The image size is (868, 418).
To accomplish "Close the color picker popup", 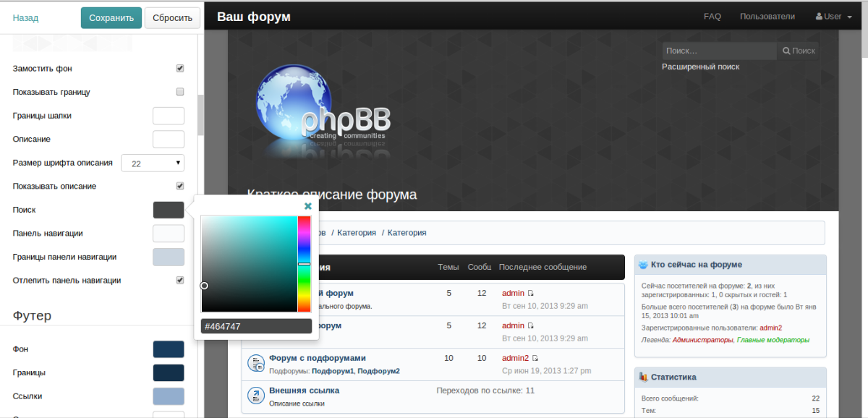I will point(308,206).
